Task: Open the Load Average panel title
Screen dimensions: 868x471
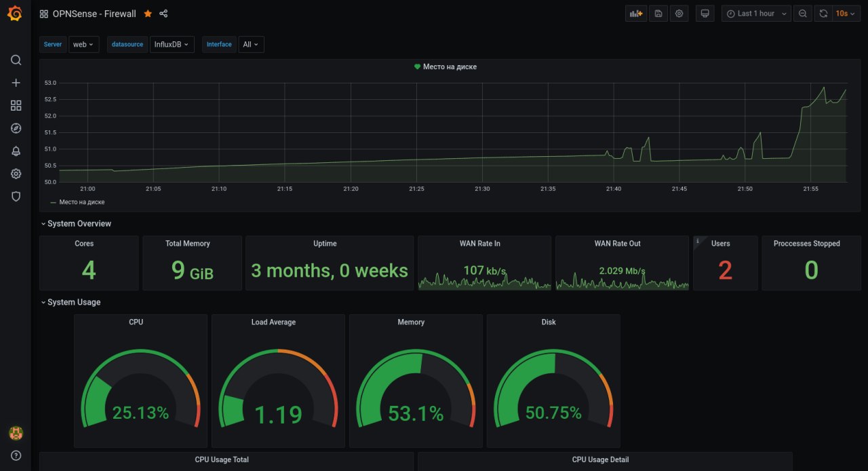Action: 273,322
